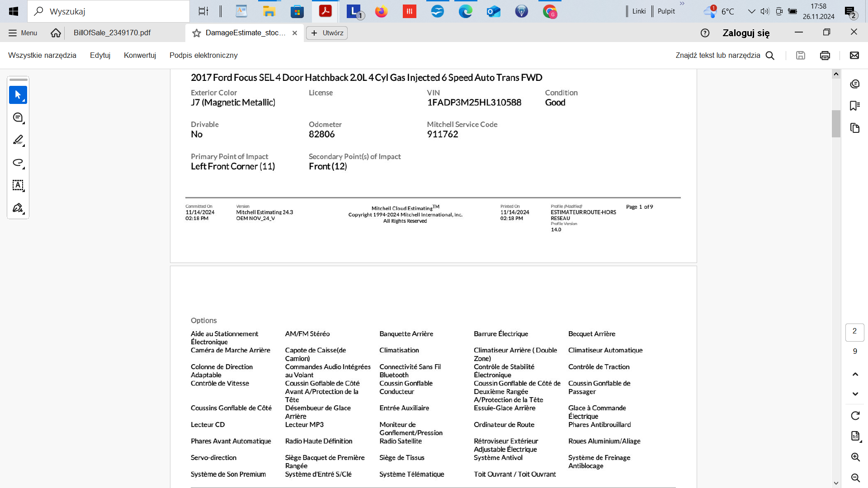Screen dimensions: 868x488
Task: Expand hidden system tray icons
Action: pos(751,11)
